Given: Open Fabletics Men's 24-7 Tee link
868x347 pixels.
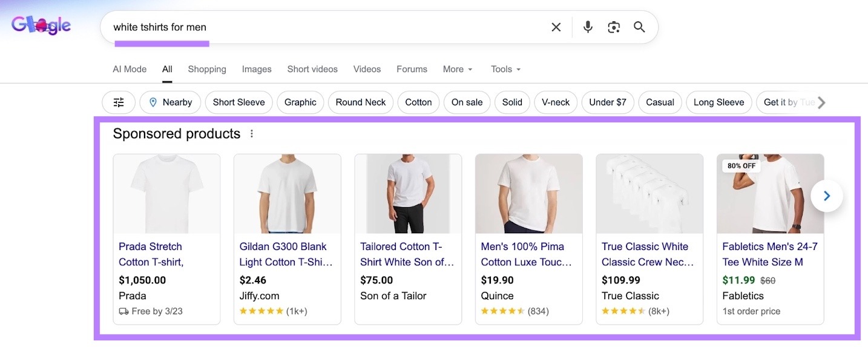Looking at the screenshot, I should click(770, 254).
